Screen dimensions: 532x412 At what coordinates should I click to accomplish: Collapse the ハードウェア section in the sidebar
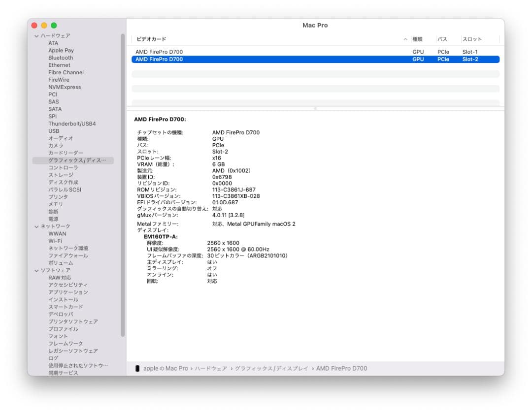click(x=37, y=35)
